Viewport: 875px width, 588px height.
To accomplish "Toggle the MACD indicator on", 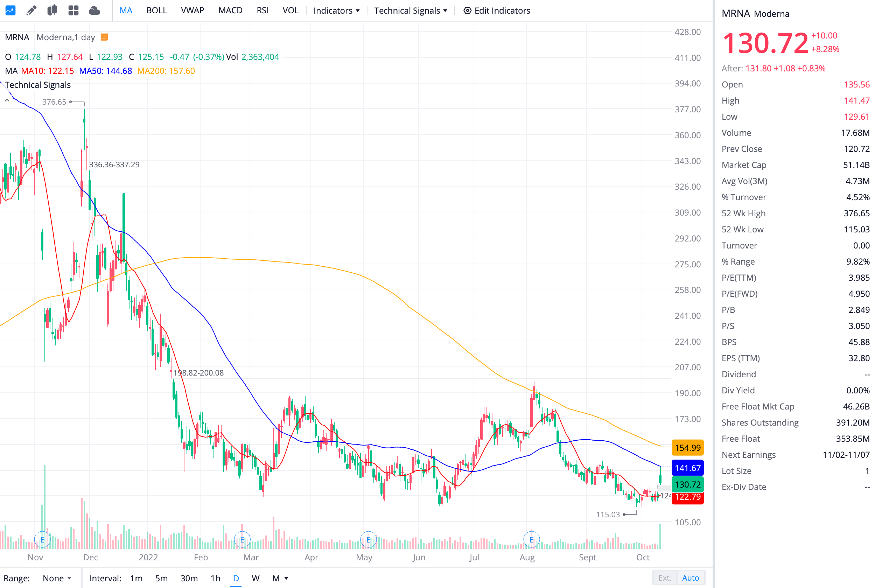I will click(230, 10).
